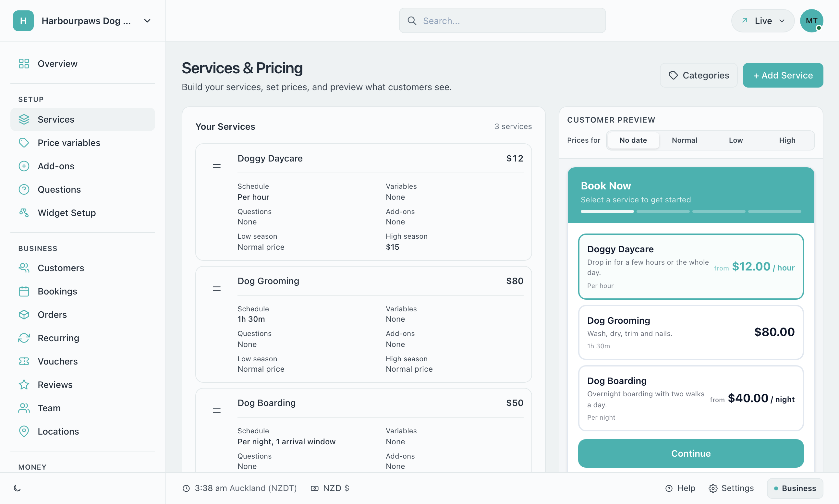Click the Add Service button
This screenshot has height=504, width=839.
click(783, 75)
